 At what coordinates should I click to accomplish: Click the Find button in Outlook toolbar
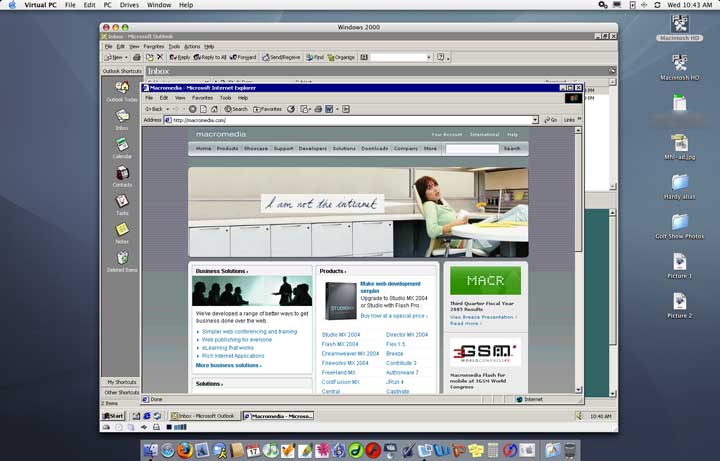point(315,57)
